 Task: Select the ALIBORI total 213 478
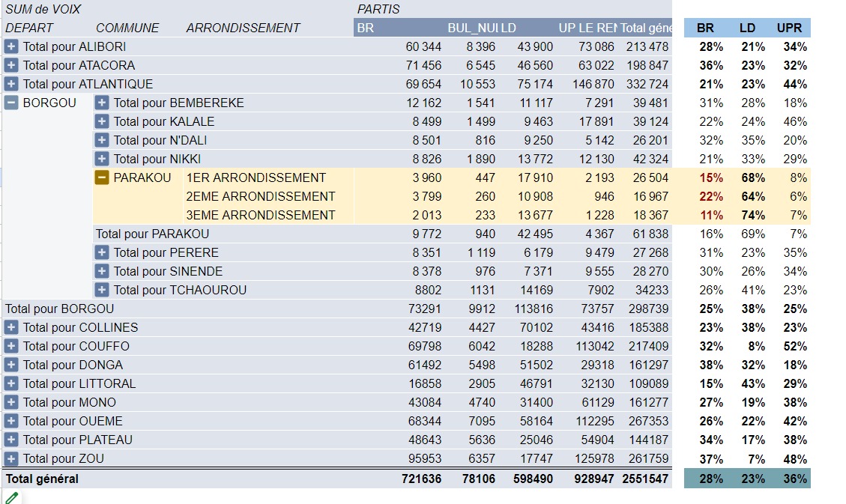[x=647, y=47]
